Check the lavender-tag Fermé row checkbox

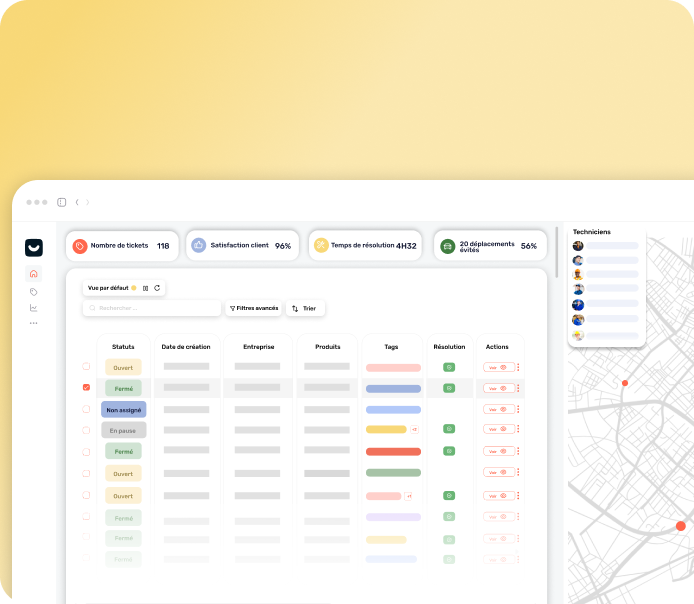(86, 516)
